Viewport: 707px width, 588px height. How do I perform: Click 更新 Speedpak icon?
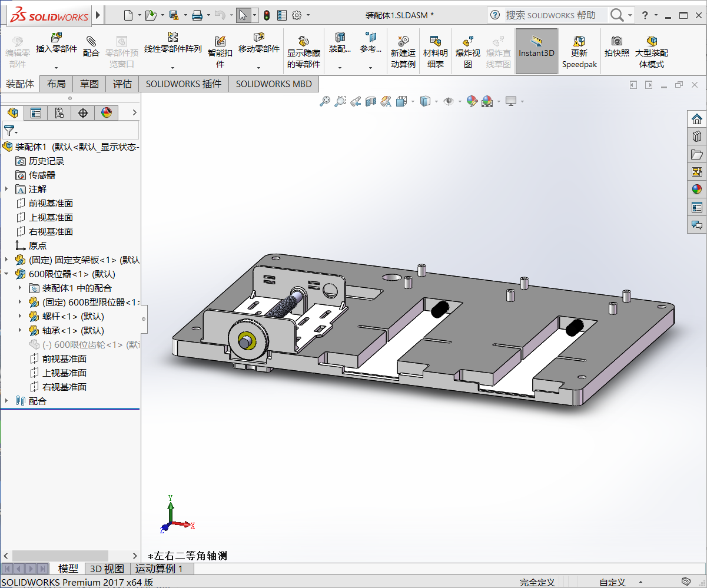click(579, 41)
